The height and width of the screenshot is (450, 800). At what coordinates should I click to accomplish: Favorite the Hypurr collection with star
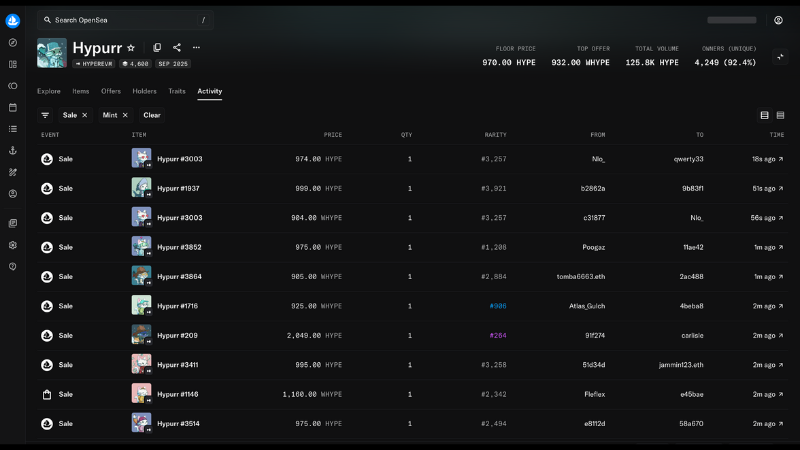click(131, 47)
